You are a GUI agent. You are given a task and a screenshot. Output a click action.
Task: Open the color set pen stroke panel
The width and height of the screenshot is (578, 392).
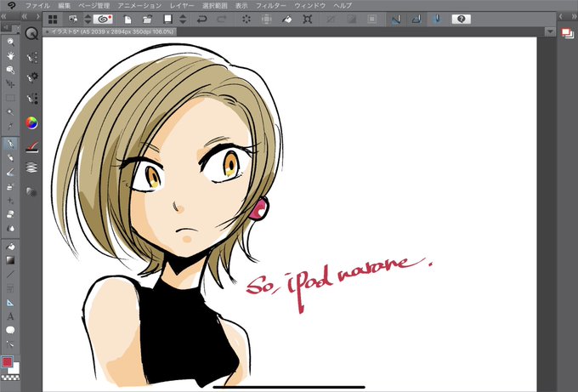32,147
